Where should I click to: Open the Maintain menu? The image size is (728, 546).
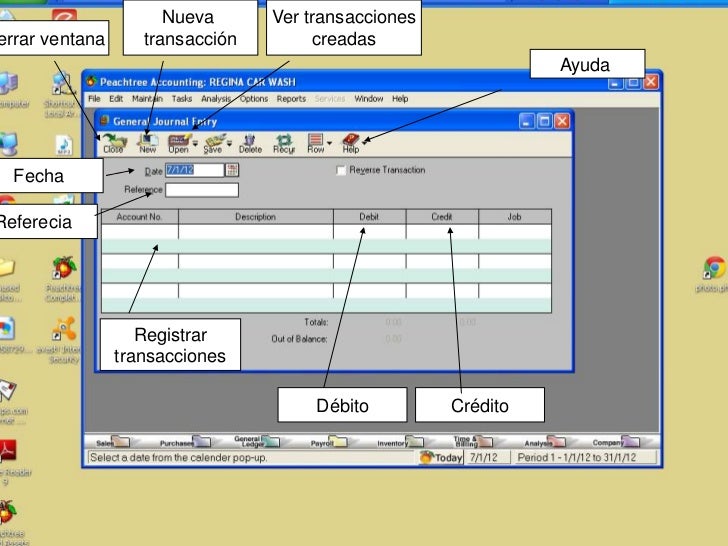tap(147, 98)
